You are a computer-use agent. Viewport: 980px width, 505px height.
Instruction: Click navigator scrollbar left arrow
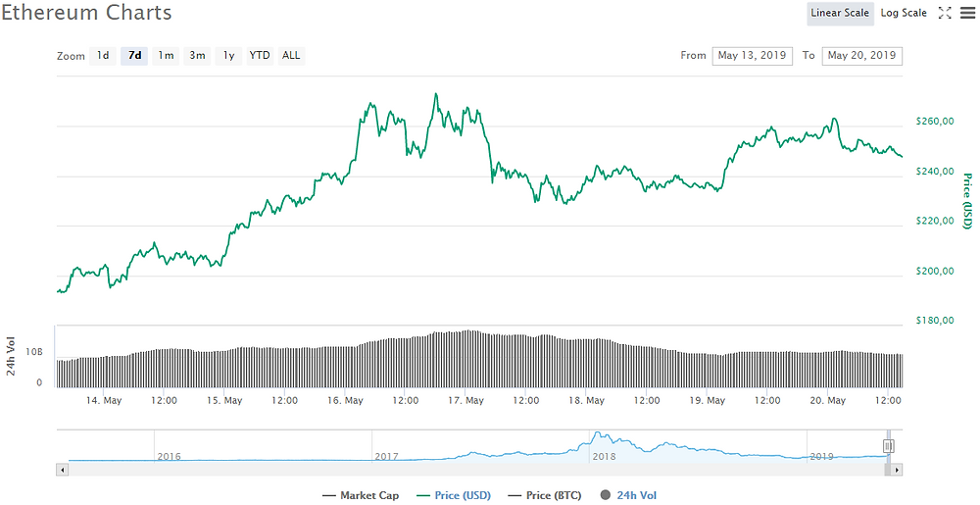62,468
